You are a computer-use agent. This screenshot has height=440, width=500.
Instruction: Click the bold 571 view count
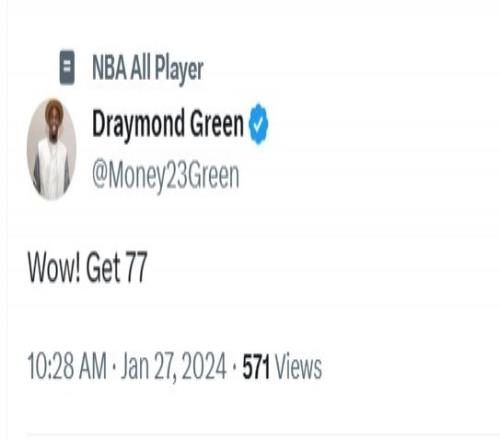256,367
